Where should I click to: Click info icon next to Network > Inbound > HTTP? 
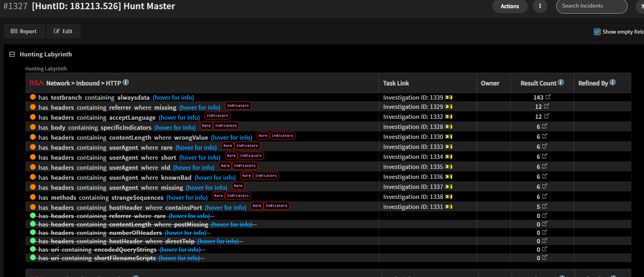point(126,82)
